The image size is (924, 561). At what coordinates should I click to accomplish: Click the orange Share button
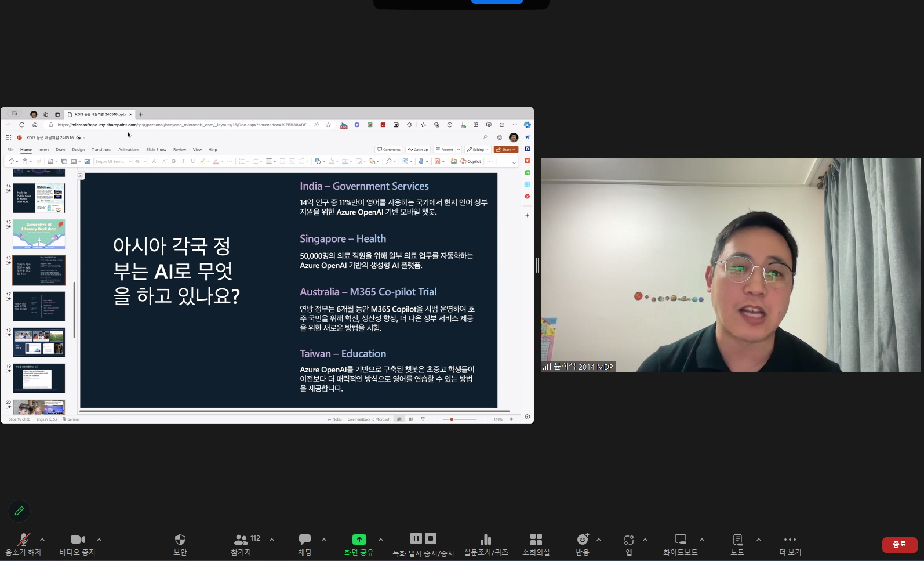[505, 150]
